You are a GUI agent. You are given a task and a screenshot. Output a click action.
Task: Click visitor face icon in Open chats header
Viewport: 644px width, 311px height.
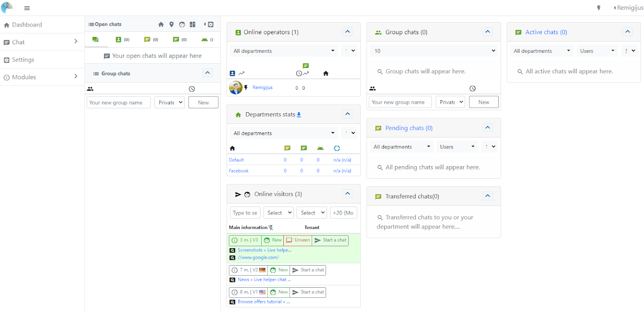(x=182, y=25)
